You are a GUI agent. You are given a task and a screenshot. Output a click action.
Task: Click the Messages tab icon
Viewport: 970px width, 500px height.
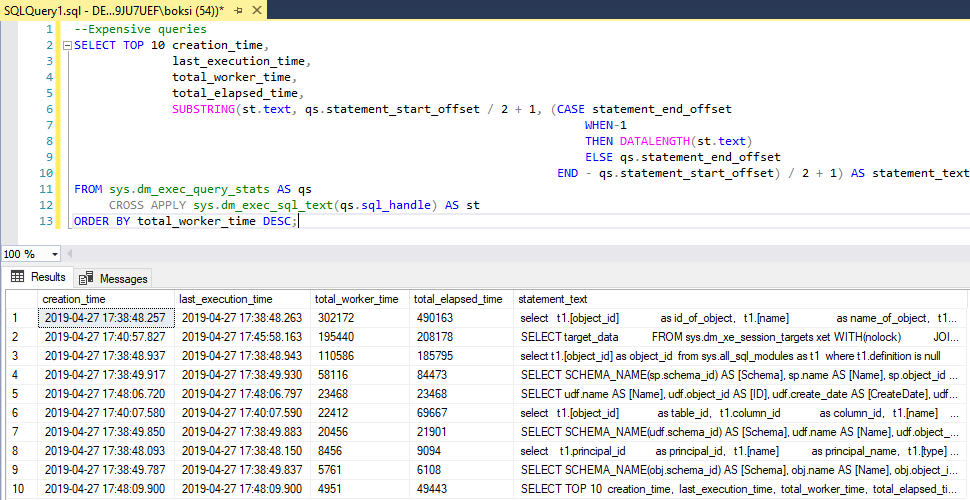pos(86,278)
